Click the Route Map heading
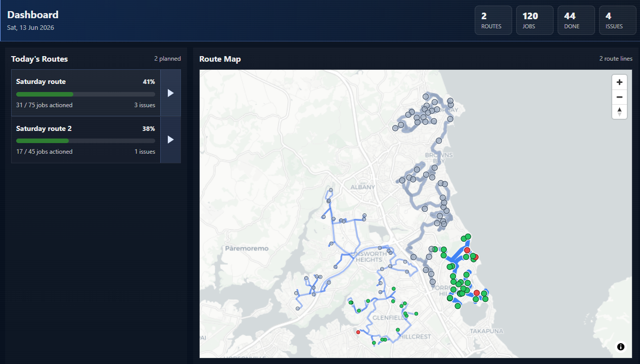The image size is (640, 364). point(220,59)
